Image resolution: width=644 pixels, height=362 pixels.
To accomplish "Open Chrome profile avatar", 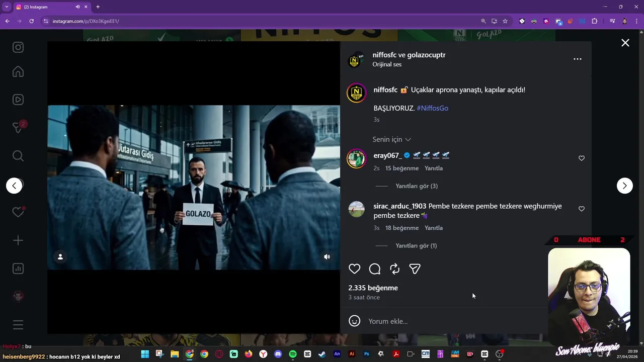I will (624, 21).
